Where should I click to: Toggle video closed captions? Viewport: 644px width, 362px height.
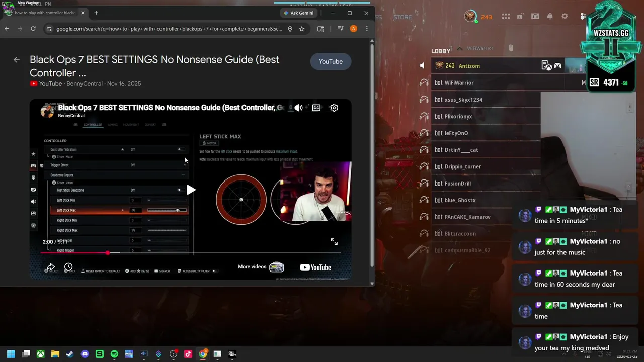316,108
